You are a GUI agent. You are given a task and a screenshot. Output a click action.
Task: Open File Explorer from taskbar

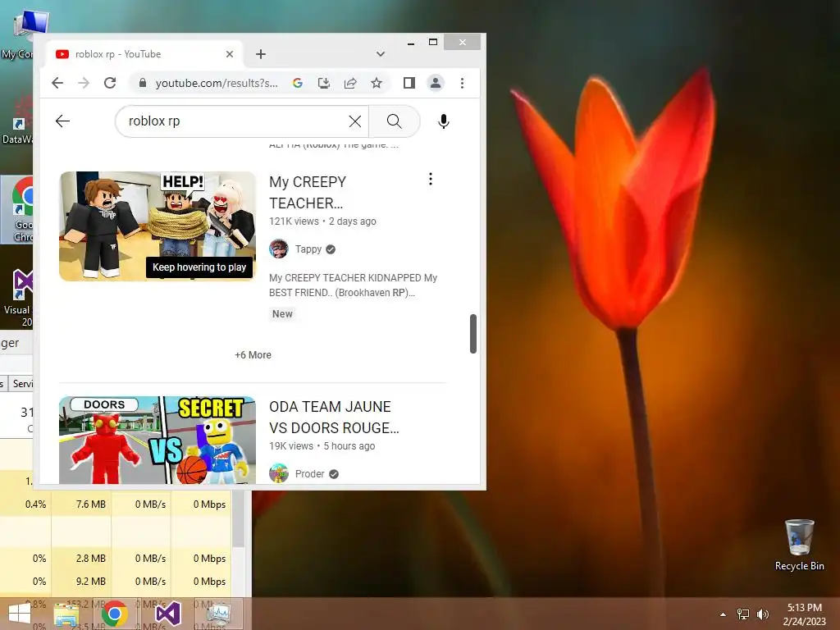tap(66, 614)
